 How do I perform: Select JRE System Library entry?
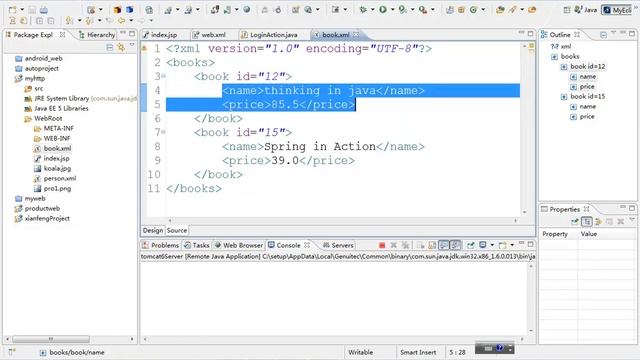(80, 98)
